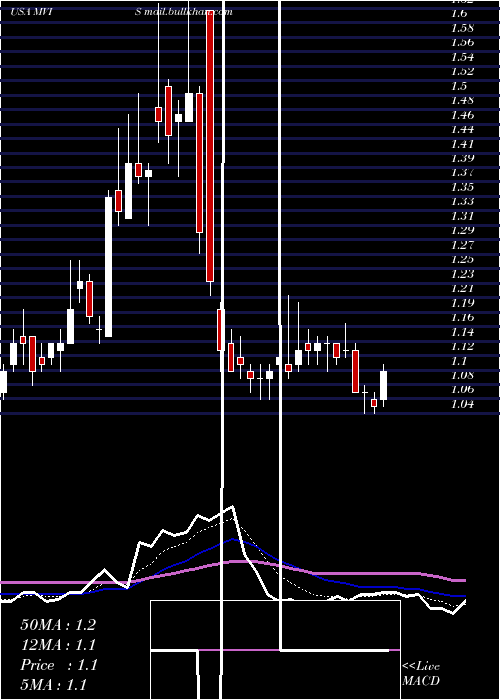
Task: Click the 1.1 price axis label
Action: (x=459, y=361)
